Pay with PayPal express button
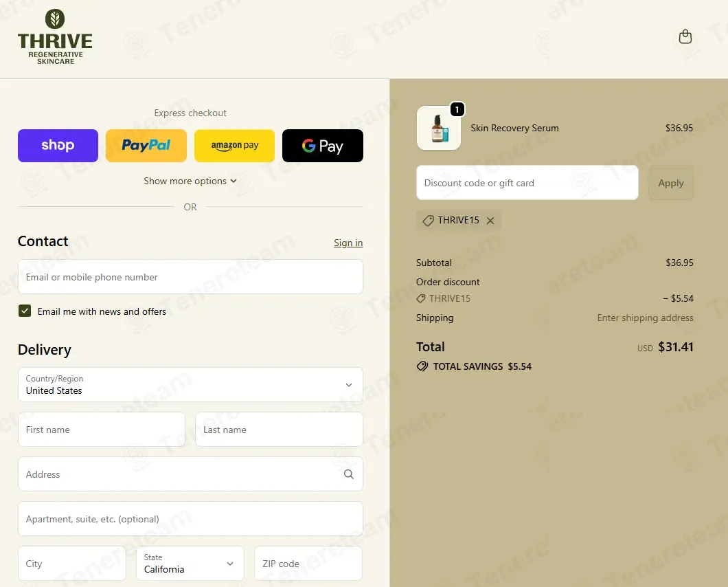Image resolution: width=728 pixels, height=587 pixels. [x=146, y=146]
